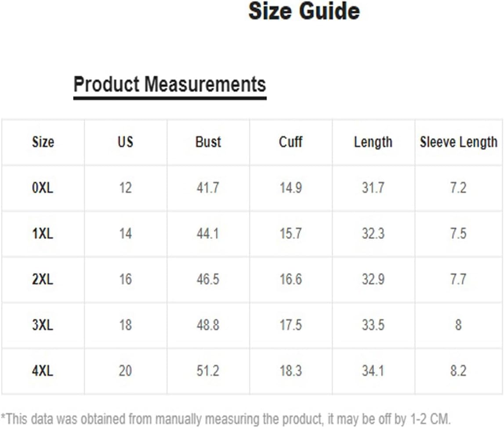Image resolution: width=504 pixels, height=428 pixels.
Task: Click the 4XL size row label
Action: pos(43,371)
